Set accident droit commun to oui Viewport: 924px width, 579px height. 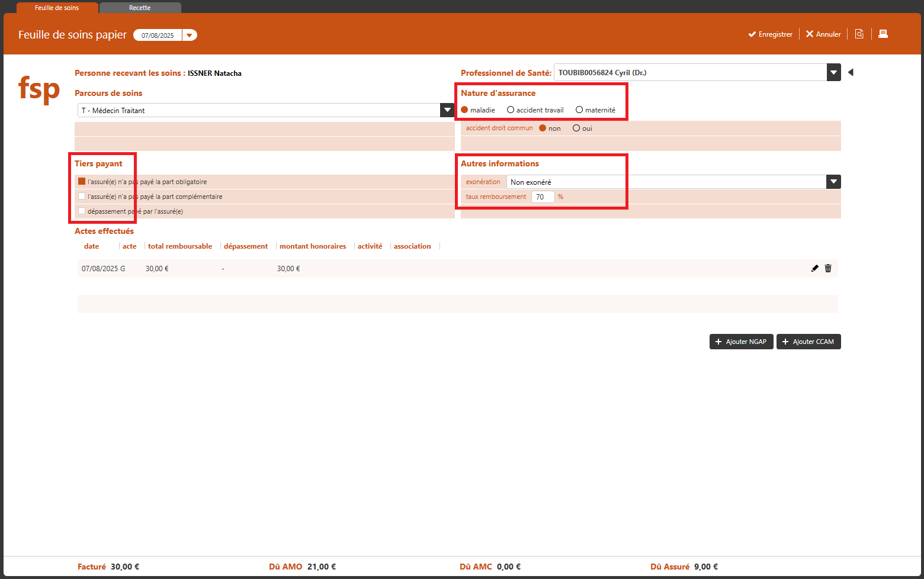[x=576, y=128]
